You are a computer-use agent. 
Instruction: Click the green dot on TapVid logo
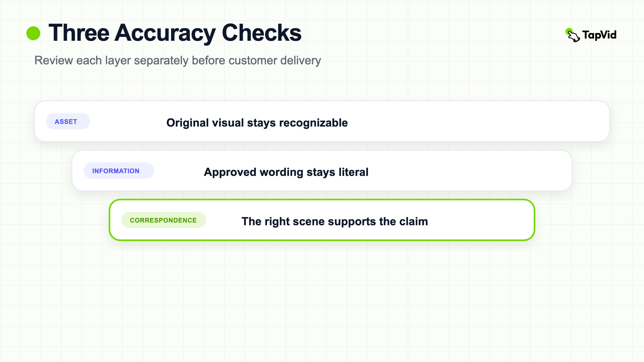pyautogui.click(x=568, y=31)
